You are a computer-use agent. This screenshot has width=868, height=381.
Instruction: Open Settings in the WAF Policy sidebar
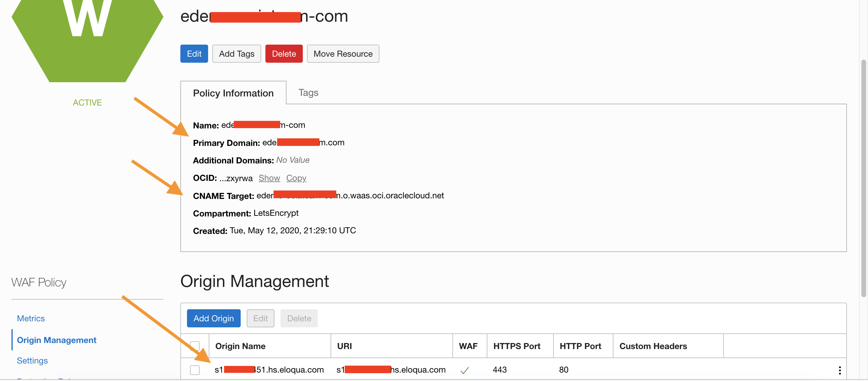coord(32,361)
